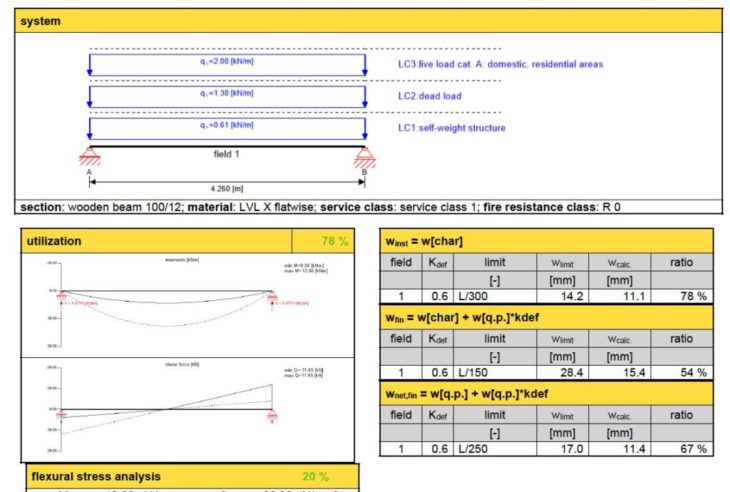Screen dimensions: 730x492
Task: Select the q=2.00 kN/m live load block
Action: tap(226, 65)
